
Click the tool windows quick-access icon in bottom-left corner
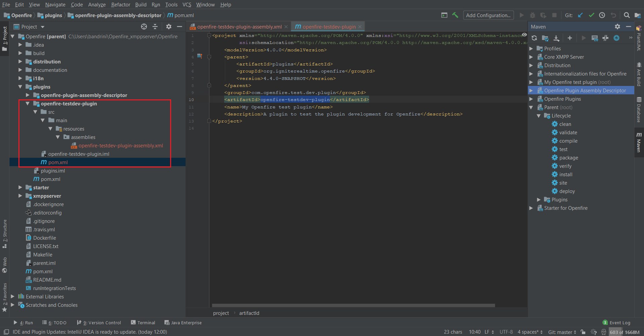[x=6, y=332]
